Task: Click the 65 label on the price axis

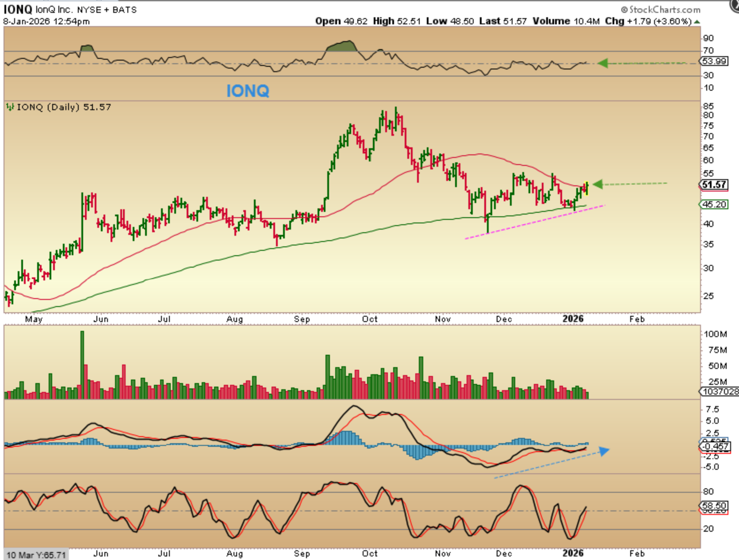Action: 708,148
